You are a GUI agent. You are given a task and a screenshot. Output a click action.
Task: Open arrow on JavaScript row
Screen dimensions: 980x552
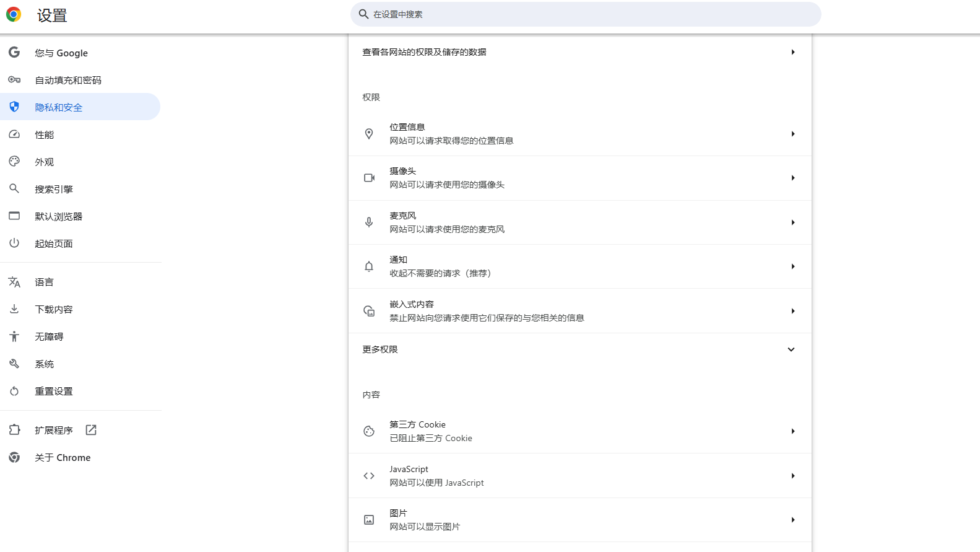pos(793,476)
